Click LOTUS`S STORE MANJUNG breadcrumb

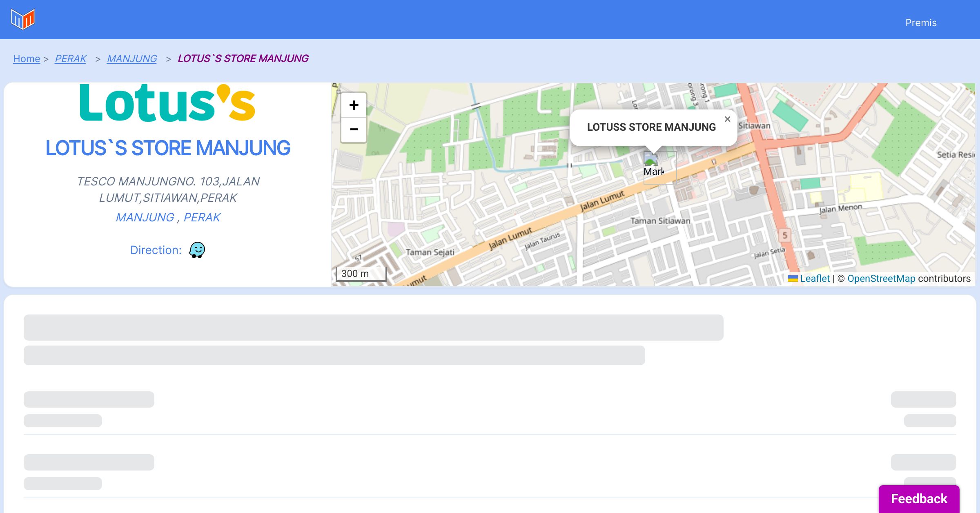click(243, 59)
